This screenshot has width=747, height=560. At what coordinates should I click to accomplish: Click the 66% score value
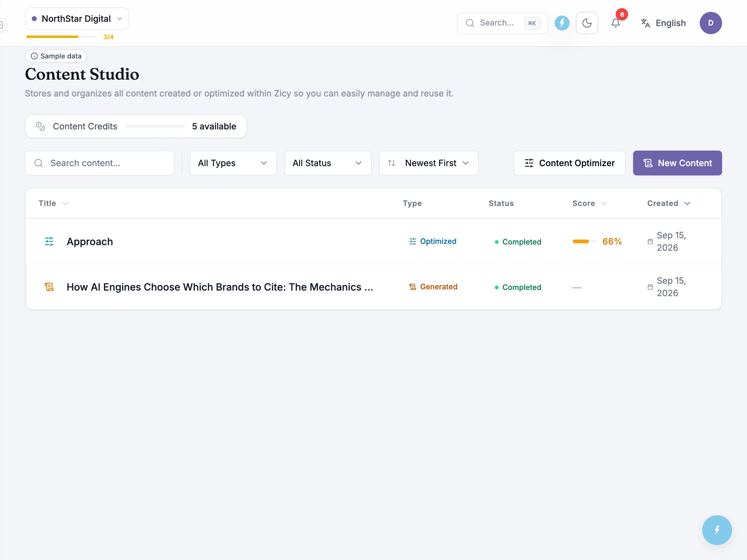point(612,241)
